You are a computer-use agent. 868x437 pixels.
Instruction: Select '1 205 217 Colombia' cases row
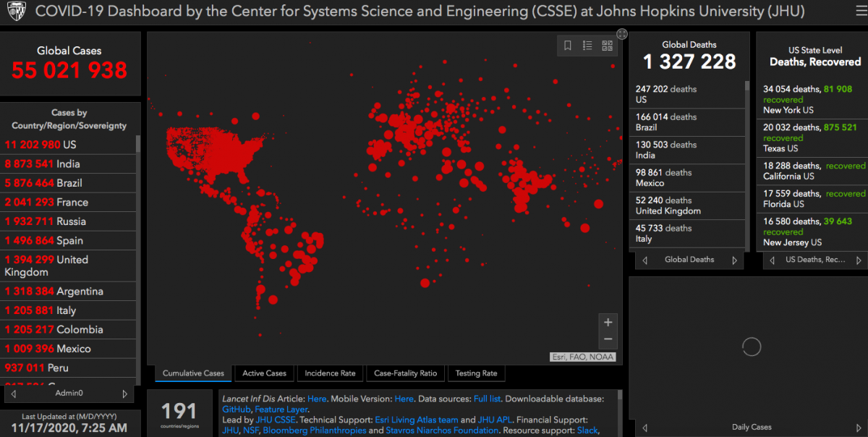point(68,329)
